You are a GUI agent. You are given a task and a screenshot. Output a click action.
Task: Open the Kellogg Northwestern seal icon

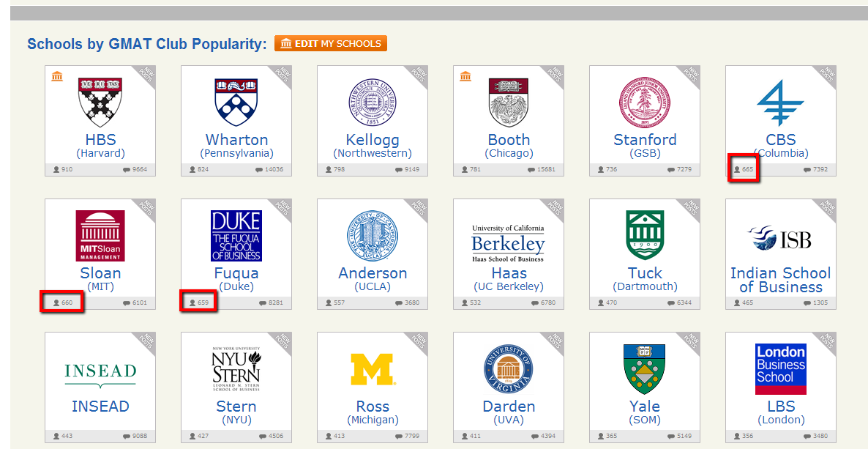coord(373,102)
